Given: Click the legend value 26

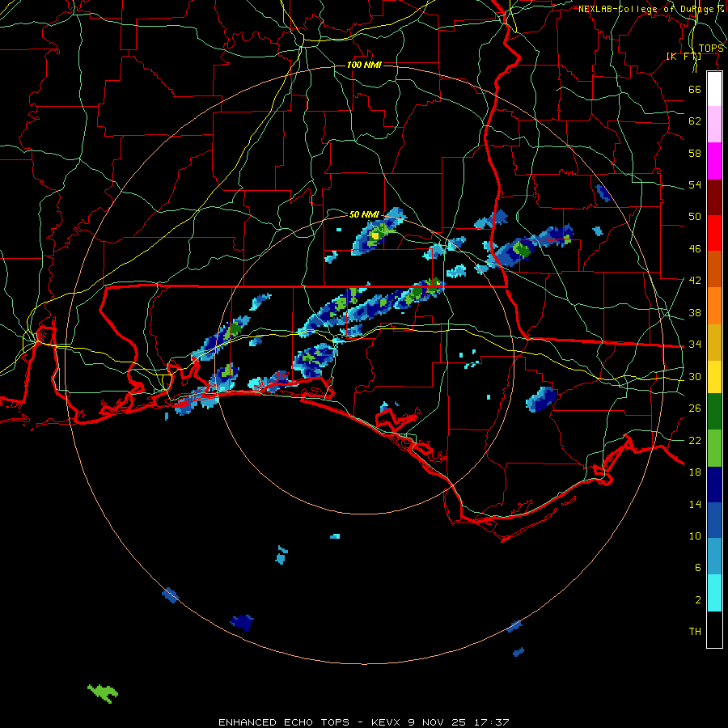Looking at the screenshot, I should (695, 408).
